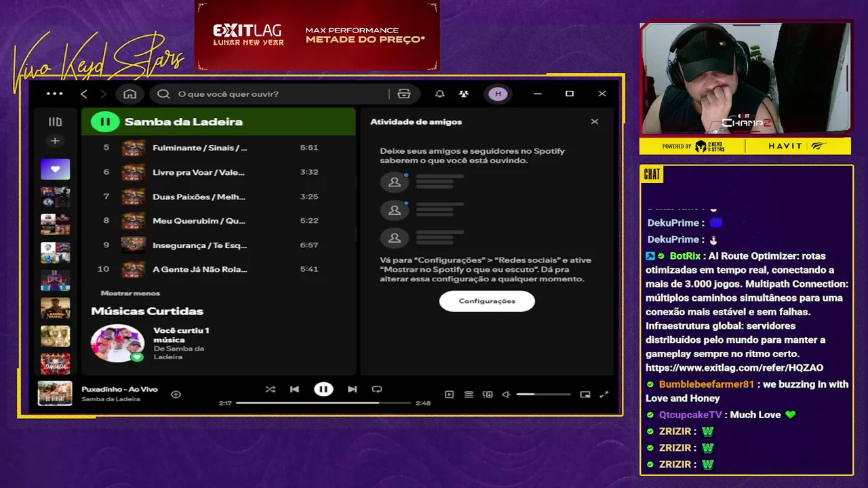Click the Músicas Curtidas artist round image
The height and width of the screenshot is (488, 868).
pyautogui.click(x=117, y=343)
